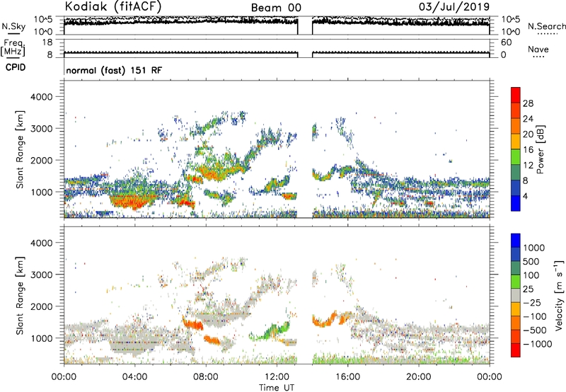Click the 'N.Search' legend label
The width and height of the screenshot is (566, 392).
(546, 26)
